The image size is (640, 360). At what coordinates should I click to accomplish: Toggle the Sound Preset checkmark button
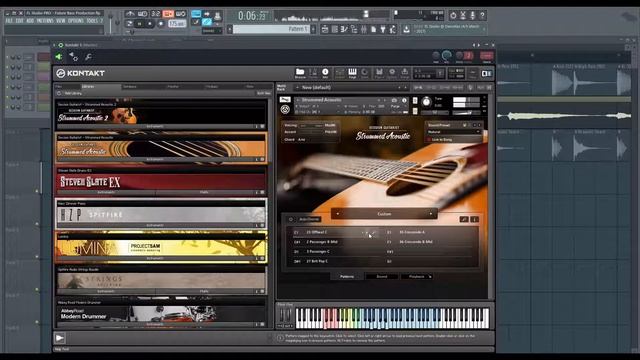click(x=464, y=125)
